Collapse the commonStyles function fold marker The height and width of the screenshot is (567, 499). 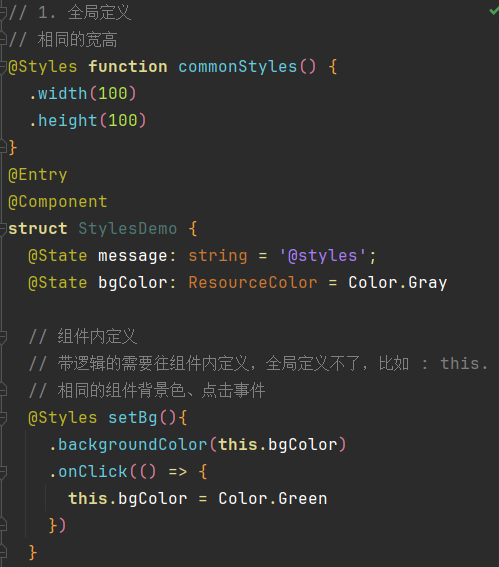(3, 67)
